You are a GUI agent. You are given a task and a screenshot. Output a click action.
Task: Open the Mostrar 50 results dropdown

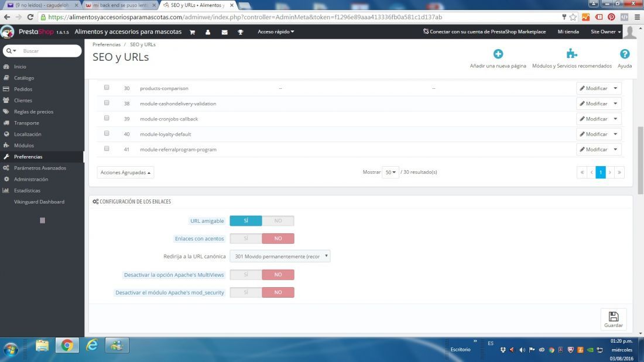pos(390,173)
